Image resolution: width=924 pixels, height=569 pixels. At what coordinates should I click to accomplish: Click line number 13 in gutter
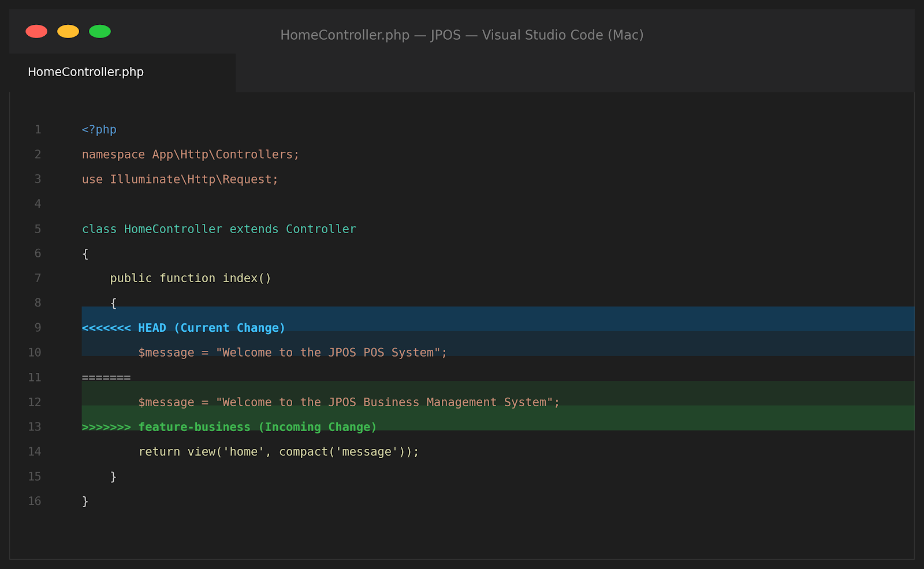click(x=35, y=427)
